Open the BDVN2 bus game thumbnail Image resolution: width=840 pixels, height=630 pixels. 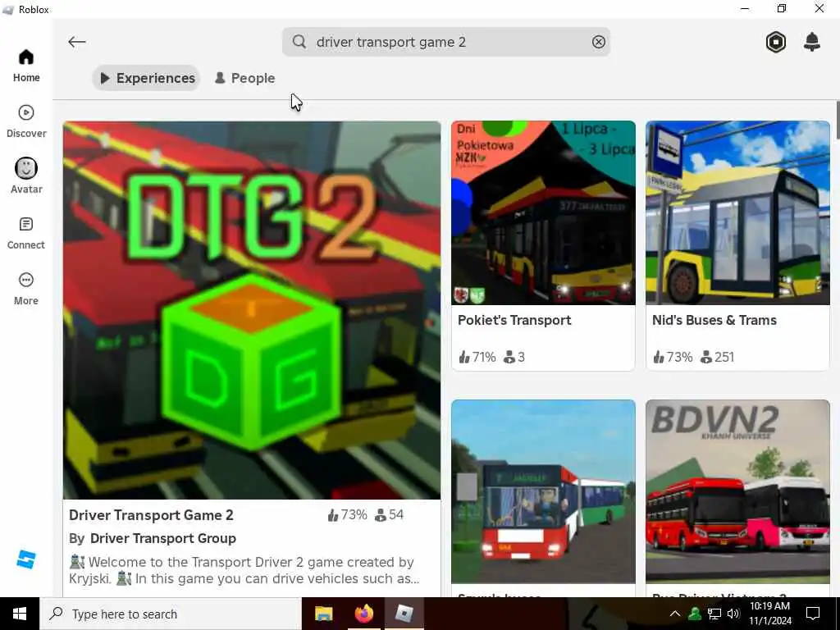pos(737,491)
